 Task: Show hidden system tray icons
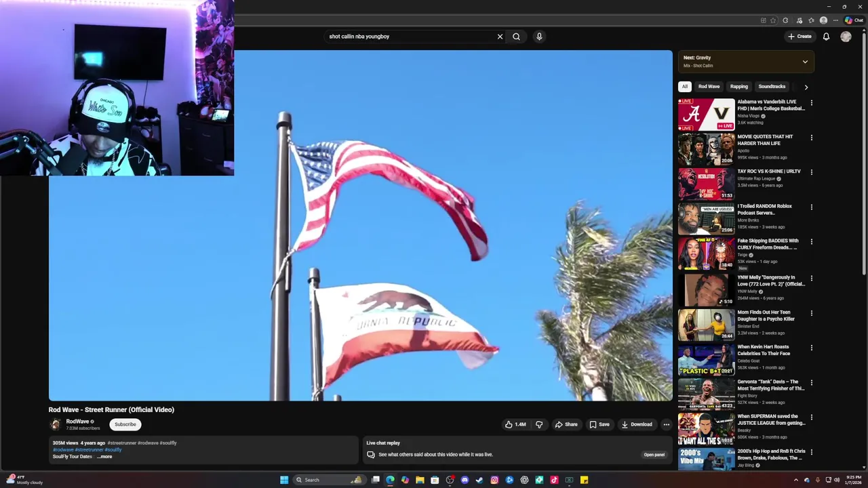pyautogui.click(x=796, y=480)
